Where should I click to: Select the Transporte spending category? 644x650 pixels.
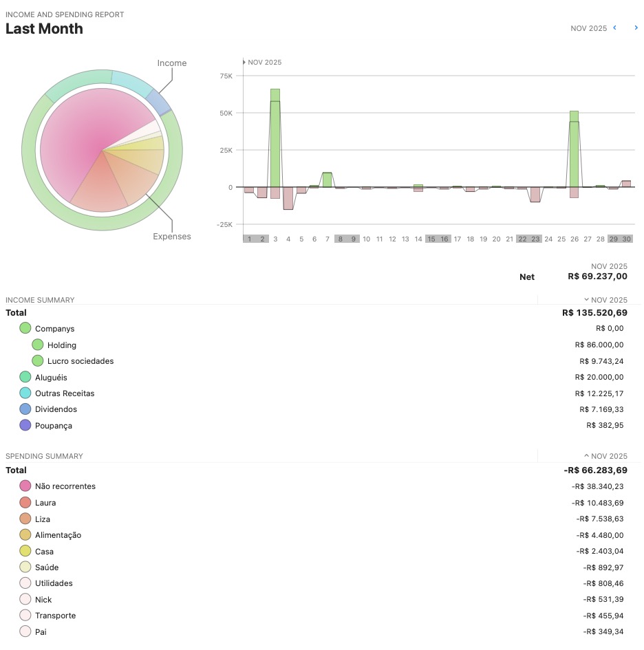tap(55, 616)
